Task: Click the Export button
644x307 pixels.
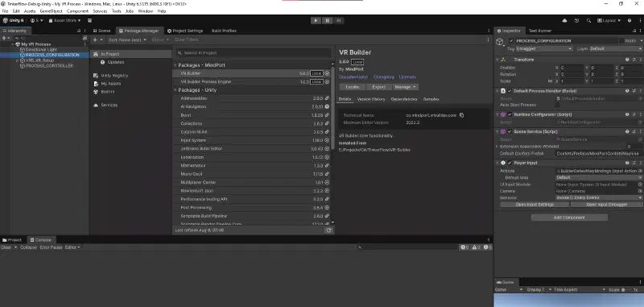Action: click(378, 87)
